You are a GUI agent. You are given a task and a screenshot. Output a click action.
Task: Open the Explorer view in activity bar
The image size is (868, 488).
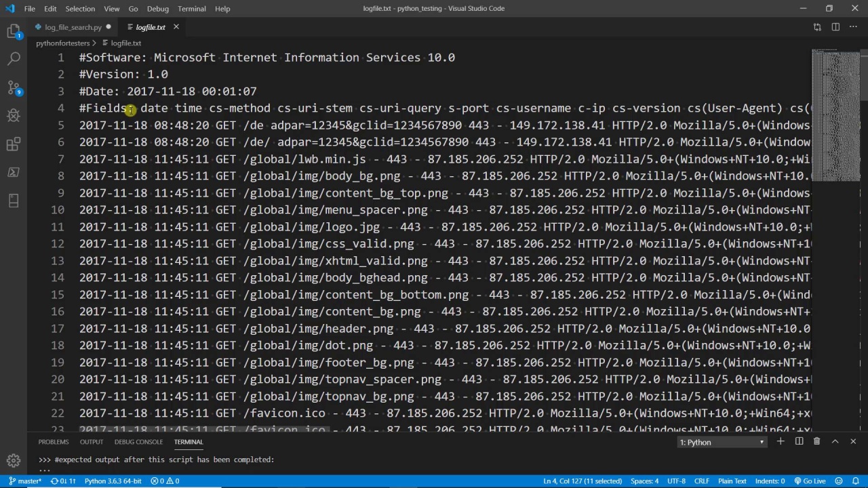tap(14, 31)
